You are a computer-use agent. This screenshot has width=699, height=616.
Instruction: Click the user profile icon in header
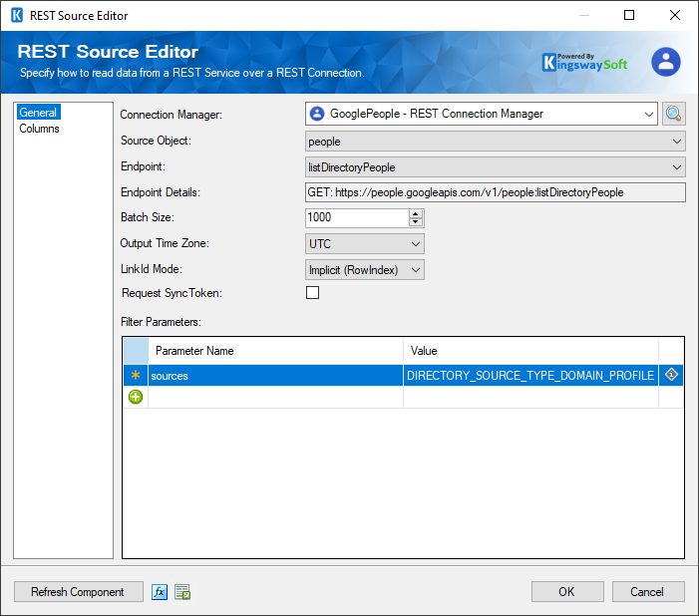pyautogui.click(x=665, y=62)
